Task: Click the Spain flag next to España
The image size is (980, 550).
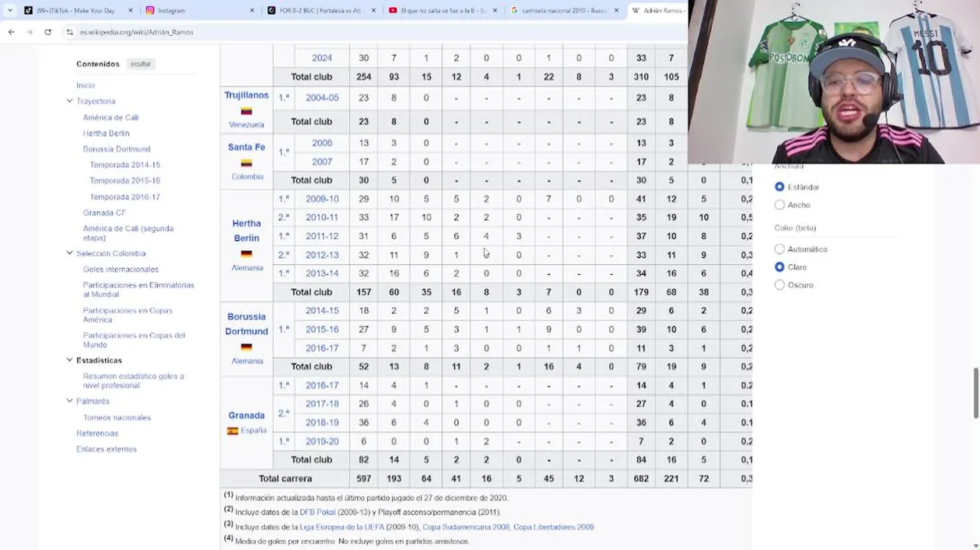Action: click(233, 431)
